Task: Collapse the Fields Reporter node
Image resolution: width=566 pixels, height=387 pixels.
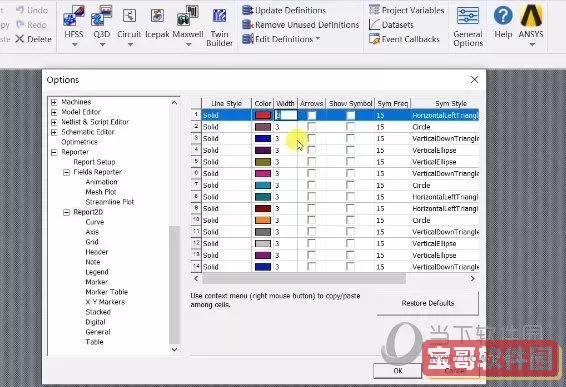Action: [x=66, y=173]
